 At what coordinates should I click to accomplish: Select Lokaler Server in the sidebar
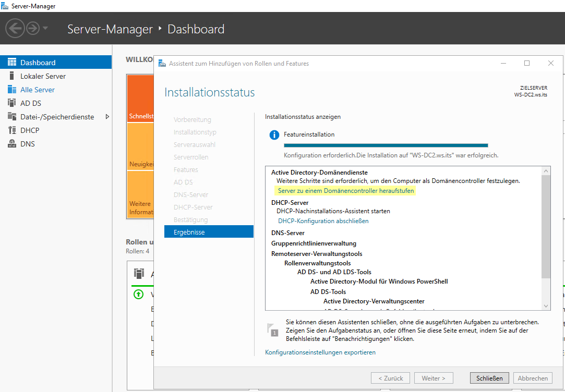coord(56,76)
